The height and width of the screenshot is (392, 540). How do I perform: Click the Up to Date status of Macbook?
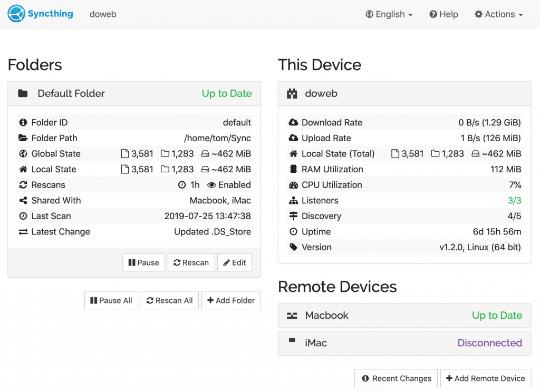point(497,316)
